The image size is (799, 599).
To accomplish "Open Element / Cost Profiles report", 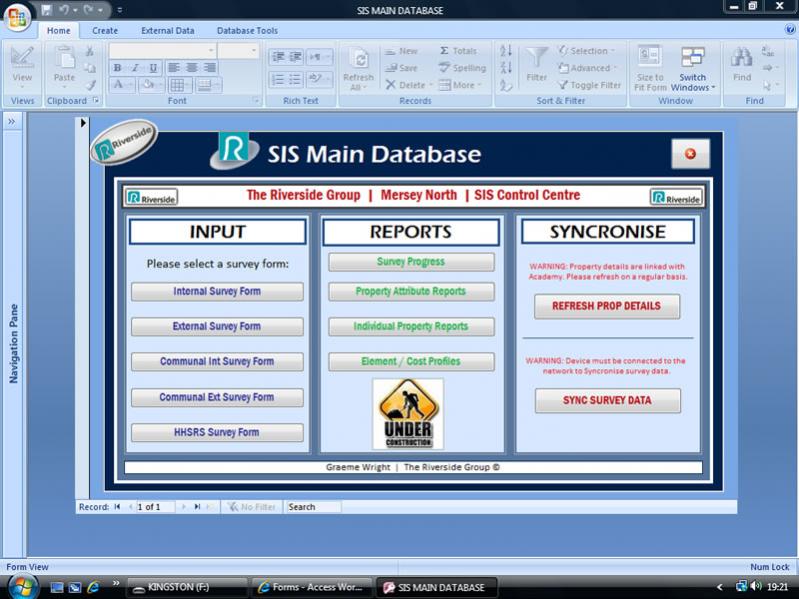I will tap(411, 362).
